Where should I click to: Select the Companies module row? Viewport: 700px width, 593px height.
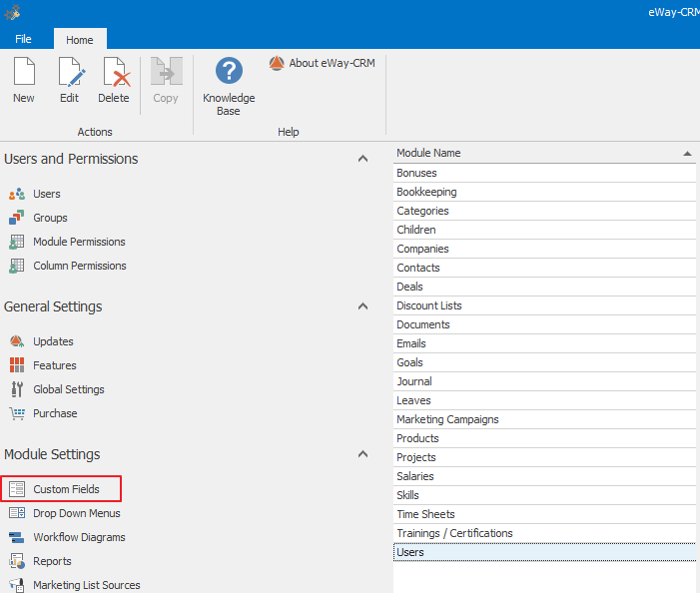point(544,249)
